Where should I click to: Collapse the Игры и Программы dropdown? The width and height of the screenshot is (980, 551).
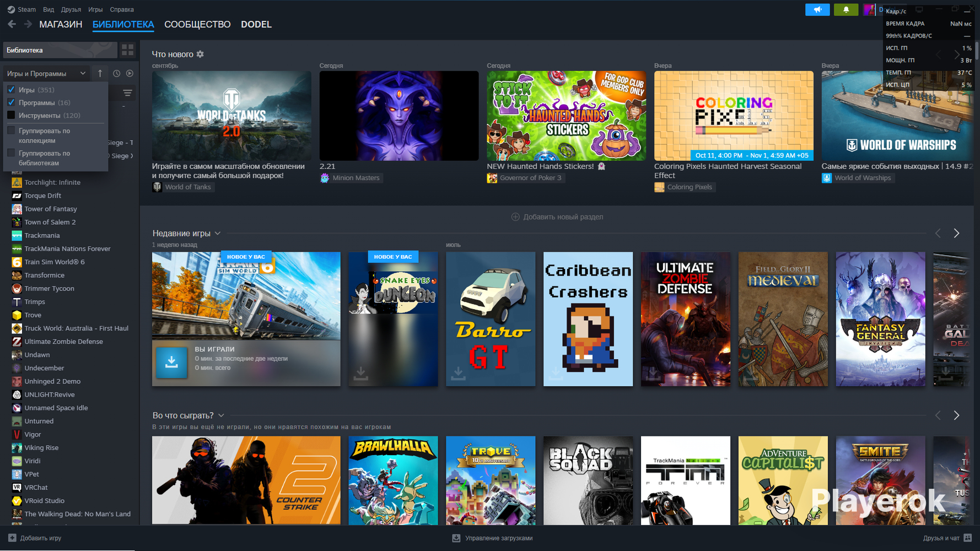(46, 73)
